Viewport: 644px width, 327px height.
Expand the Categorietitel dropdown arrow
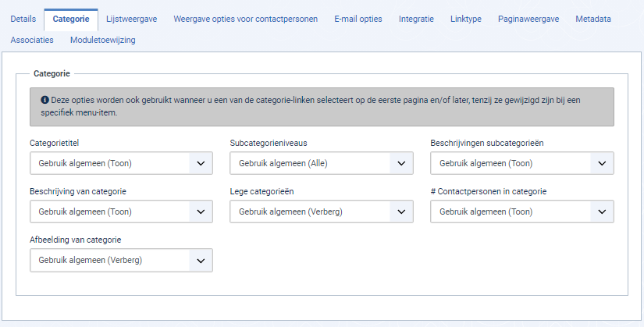point(201,163)
